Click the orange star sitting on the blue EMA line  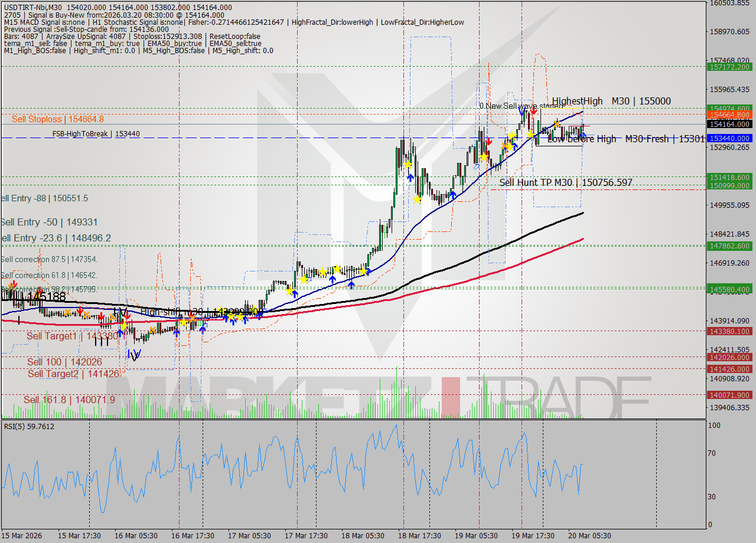(x=557, y=125)
